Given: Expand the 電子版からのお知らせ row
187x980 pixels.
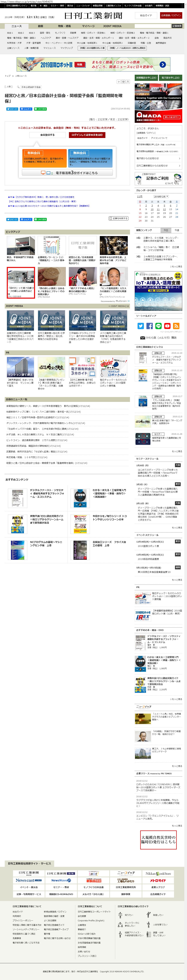Looking at the screenshot, I should click(x=158, y=158).
